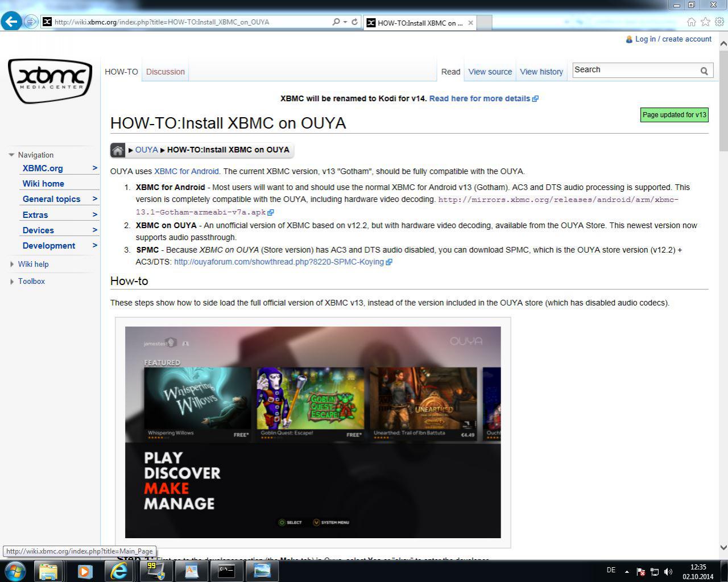The height and width of the screenshot is (582, 728).
Task: Click the wiki search magnifier button
Action: [704, 71]
